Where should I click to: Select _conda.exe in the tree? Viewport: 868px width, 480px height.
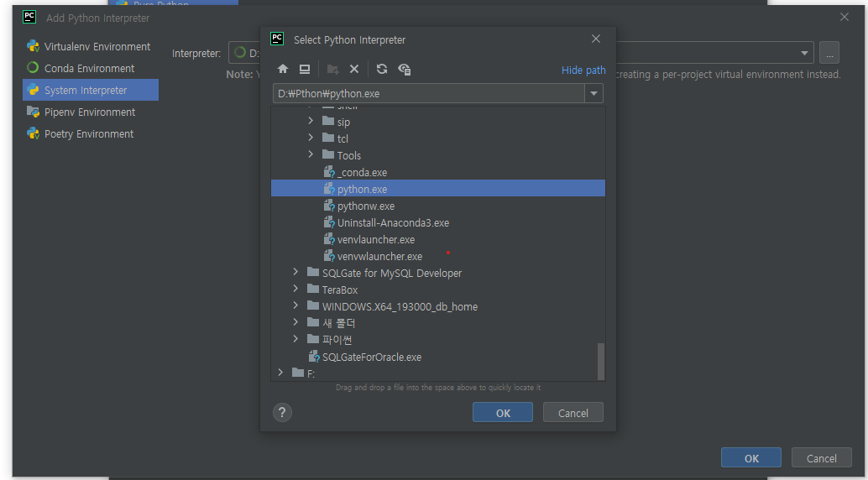click(362, 173)
